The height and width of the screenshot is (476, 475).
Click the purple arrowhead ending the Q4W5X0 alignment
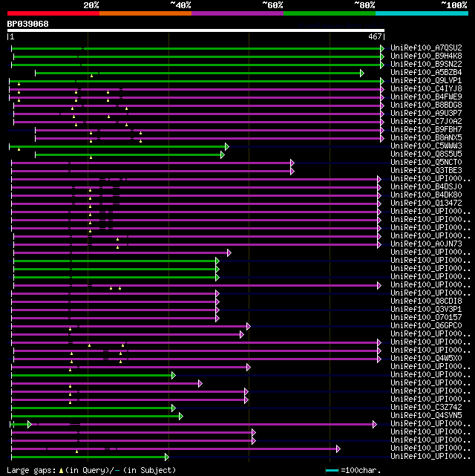(379, 359)
